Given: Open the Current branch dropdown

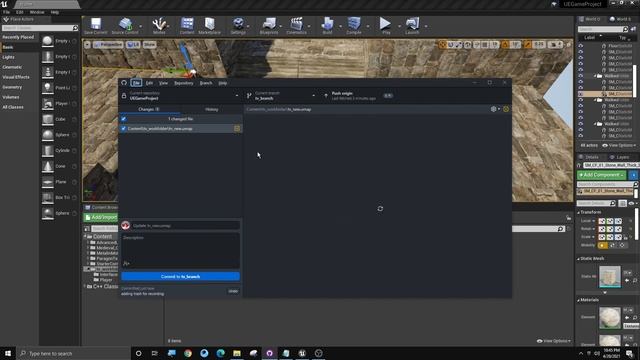Looking at the screenshot, I should click(x=282, y=96).
